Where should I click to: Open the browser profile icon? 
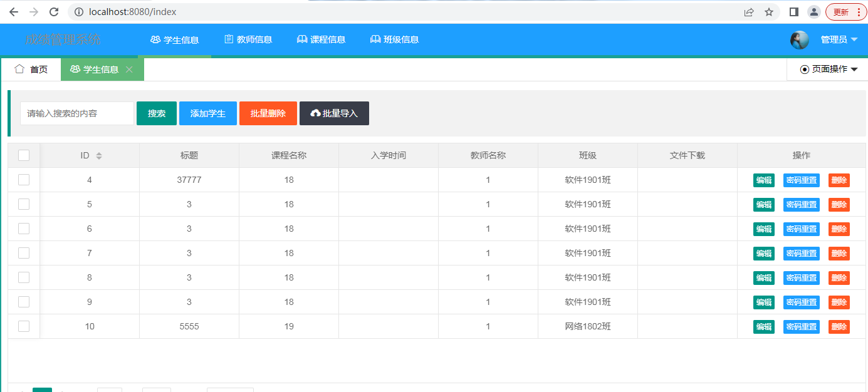pos(813,12)
